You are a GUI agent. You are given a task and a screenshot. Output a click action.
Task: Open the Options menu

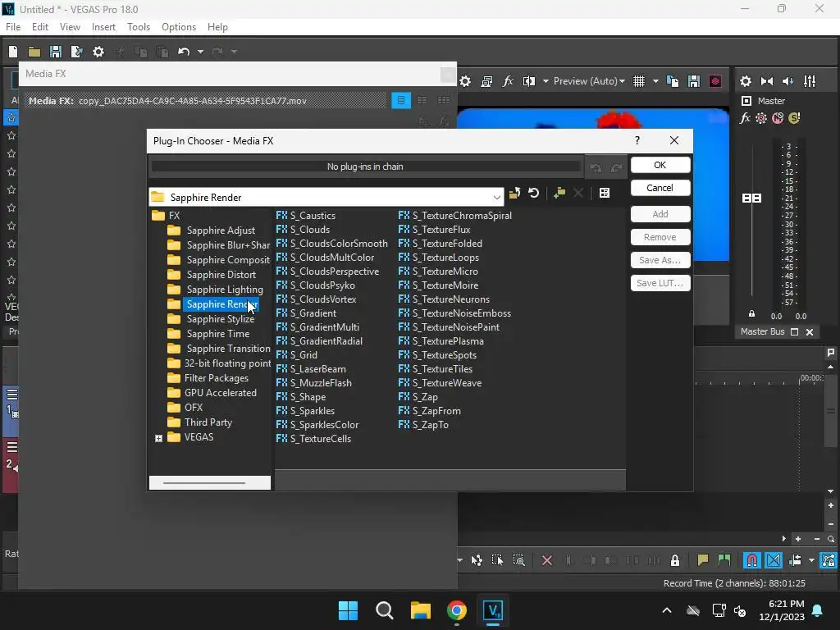(178, 27)
